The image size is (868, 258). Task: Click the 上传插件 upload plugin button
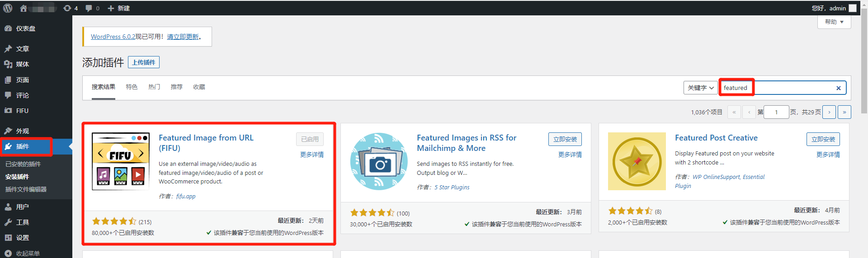[x=144, y=62]
